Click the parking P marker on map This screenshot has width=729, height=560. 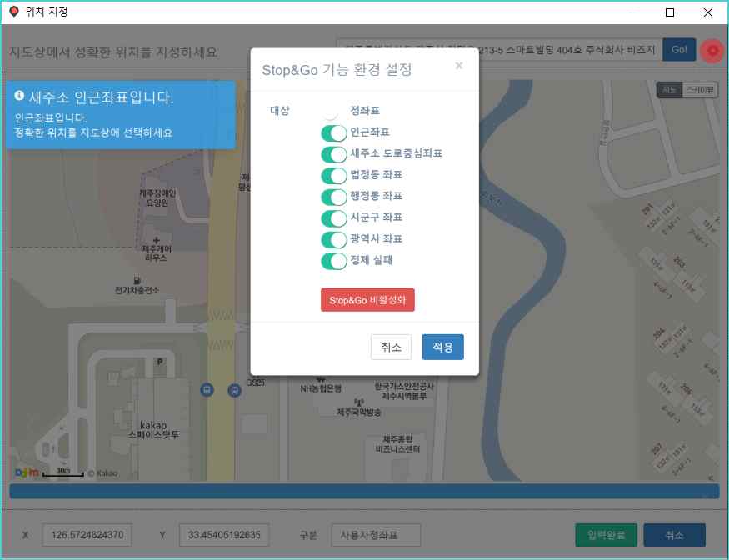pos(160,361)
